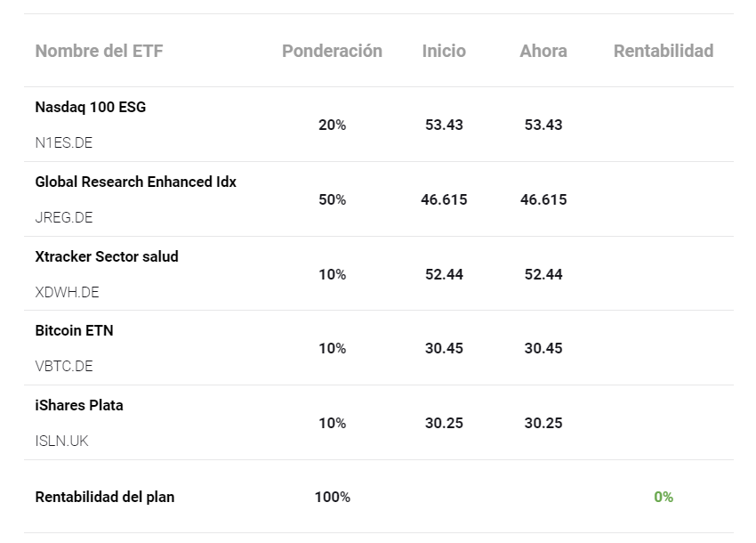This screenshot has width=756, height=543.
Task: Click the ISLN.UK ticker symbol
Action: pos(62,441)
